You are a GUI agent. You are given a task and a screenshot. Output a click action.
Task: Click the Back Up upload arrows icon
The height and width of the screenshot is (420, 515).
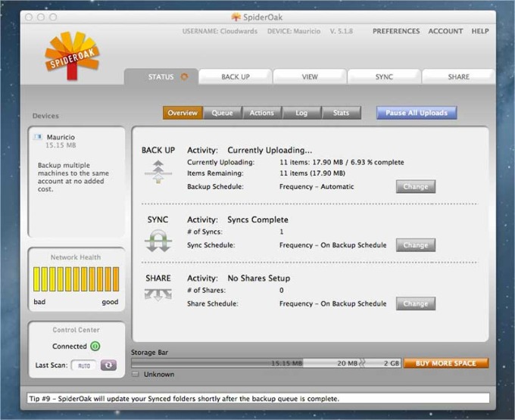158,172
